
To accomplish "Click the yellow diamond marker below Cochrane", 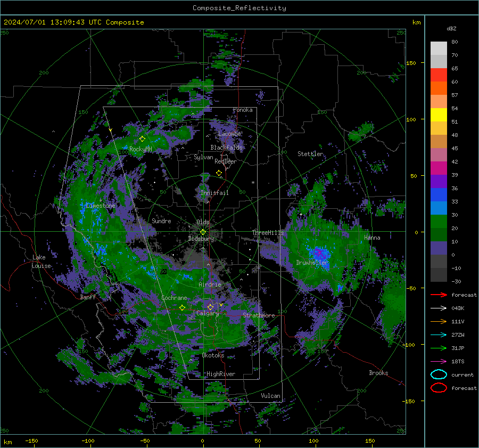I will pyautogui.click(x=182, y=307).
